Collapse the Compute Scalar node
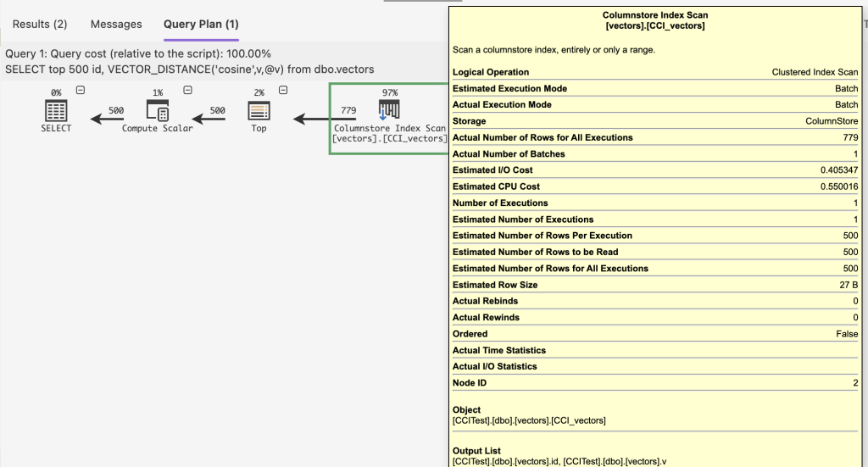The width and height of the screenshot is (868, 467). (x=181, y=91)
